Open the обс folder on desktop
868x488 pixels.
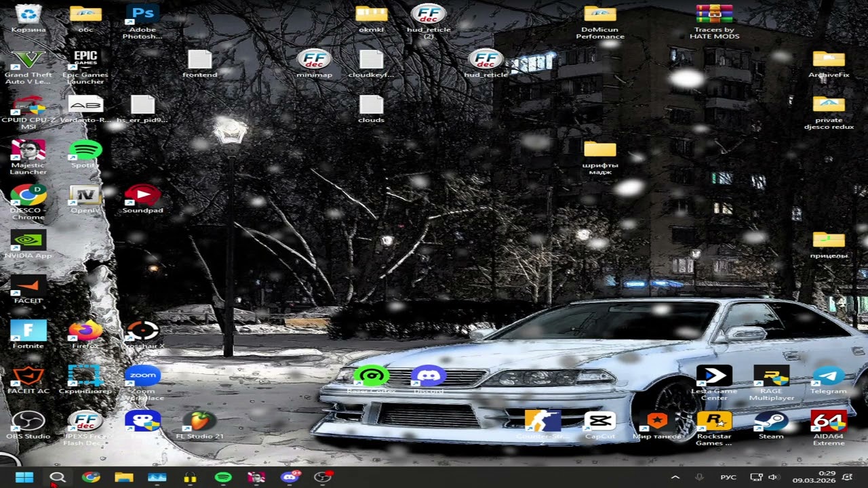click(x=85, y=18)
